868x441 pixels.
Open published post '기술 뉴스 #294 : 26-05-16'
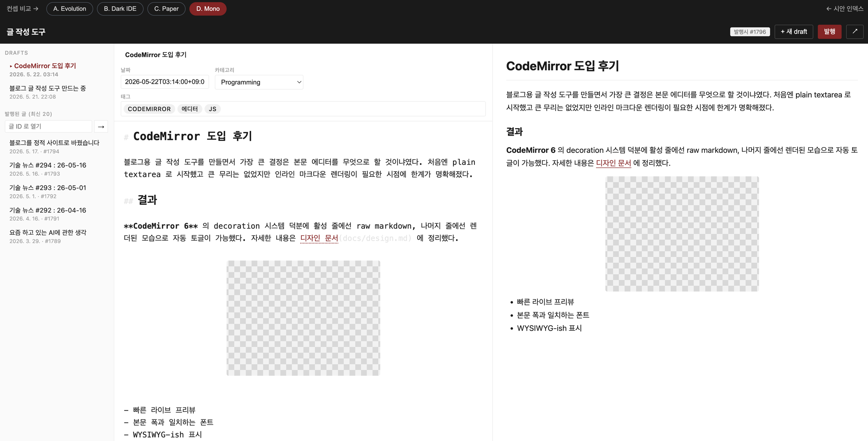tap(57, 169)
